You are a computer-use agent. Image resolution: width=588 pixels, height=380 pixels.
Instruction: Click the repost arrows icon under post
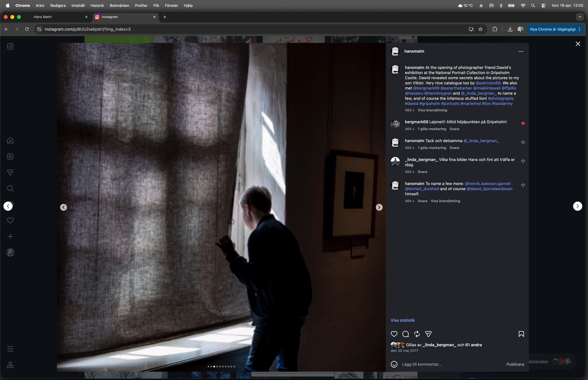(x=417, y=334)
